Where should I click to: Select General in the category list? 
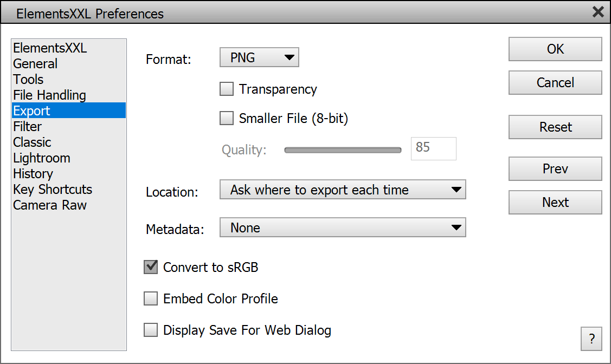[35, 64]
